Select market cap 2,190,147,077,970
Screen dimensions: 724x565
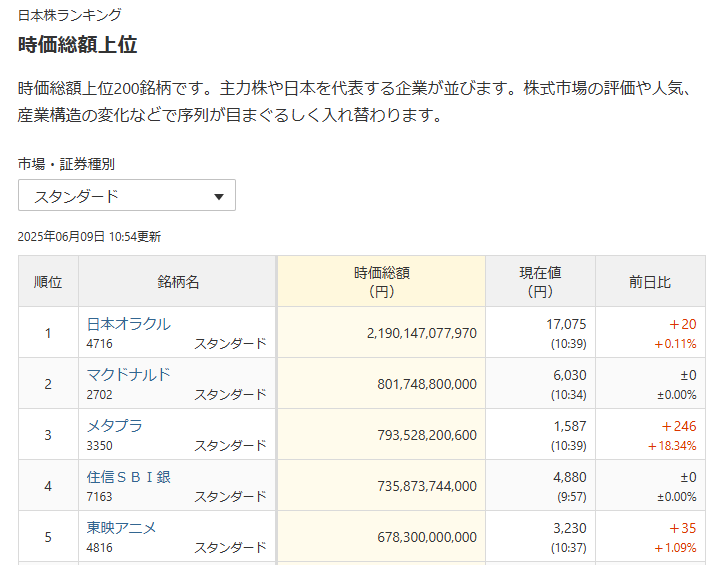click(x=422, y=333)
